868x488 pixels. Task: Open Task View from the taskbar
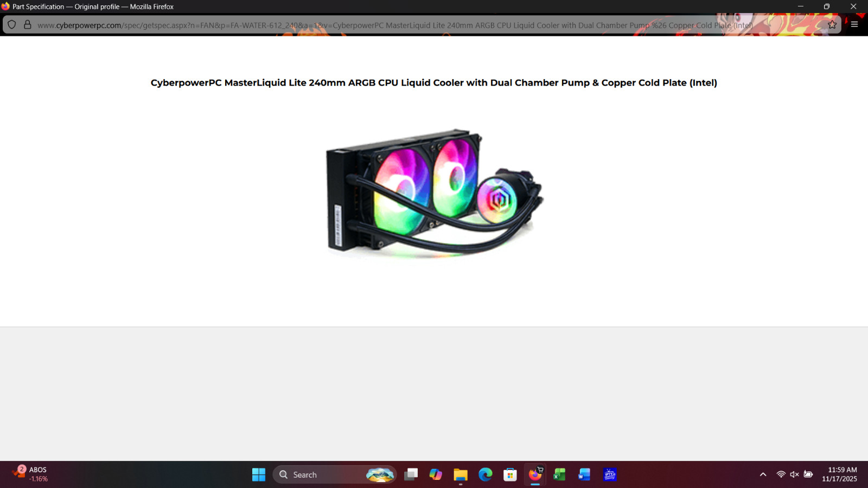pos(411,474)
